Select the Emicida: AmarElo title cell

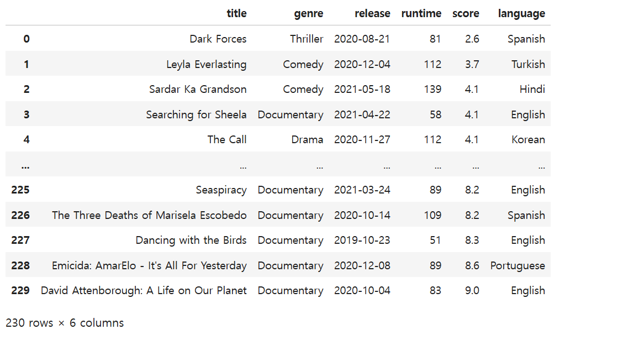coord(149,265)
